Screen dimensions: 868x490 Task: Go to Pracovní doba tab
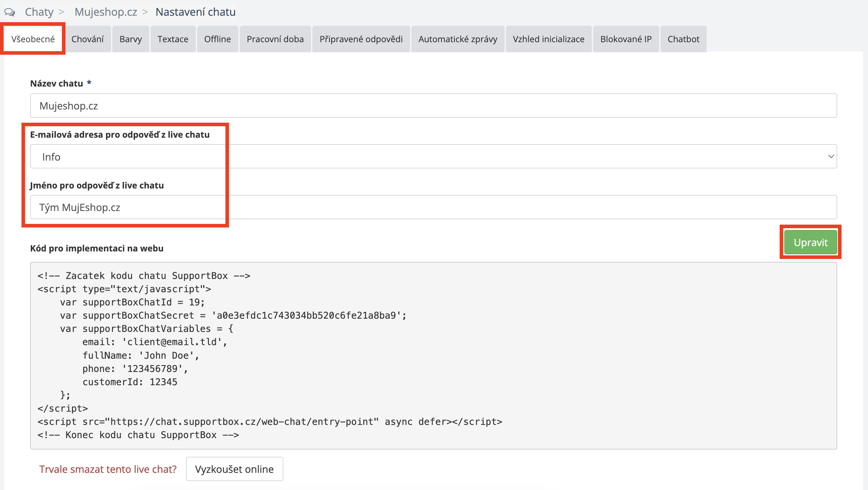click(x=275, y=39)
